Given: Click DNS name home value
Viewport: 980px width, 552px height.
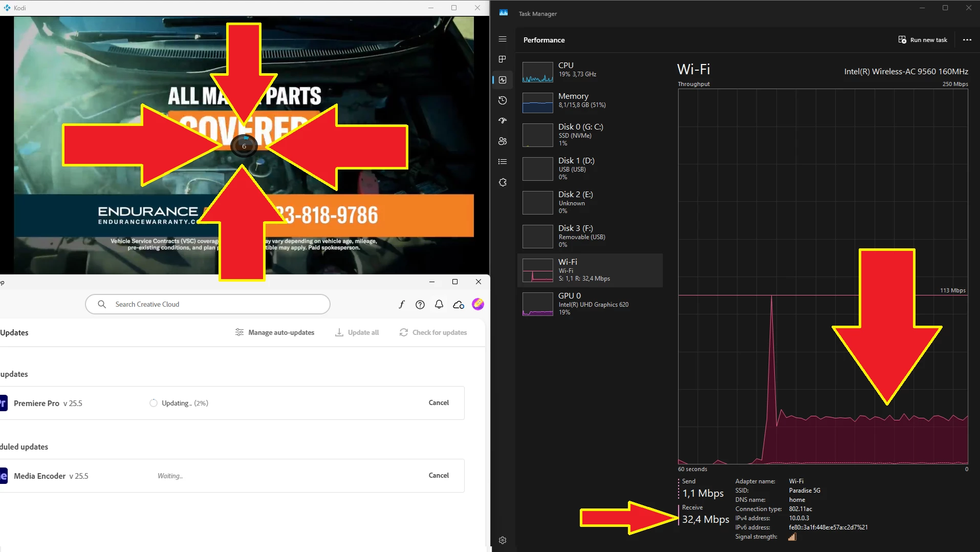Looking at the screenshot, I should pos(797,500).
